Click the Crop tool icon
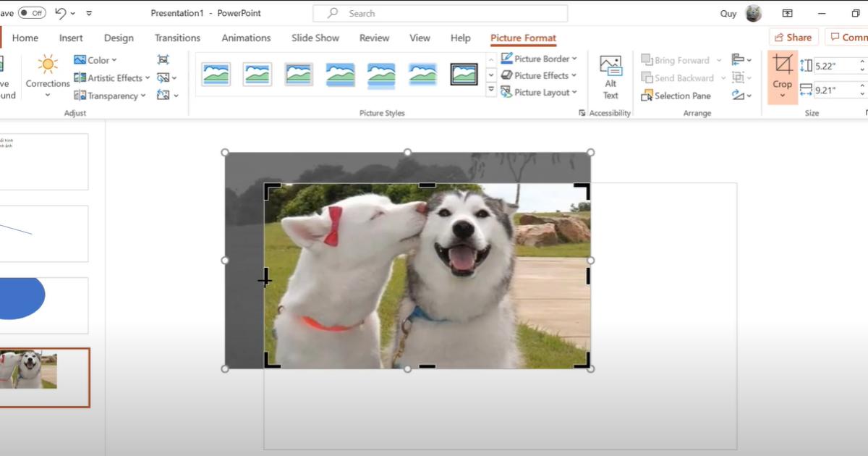Image resolution: width=868 pixels, height=456 pixels. pos(782,64)
